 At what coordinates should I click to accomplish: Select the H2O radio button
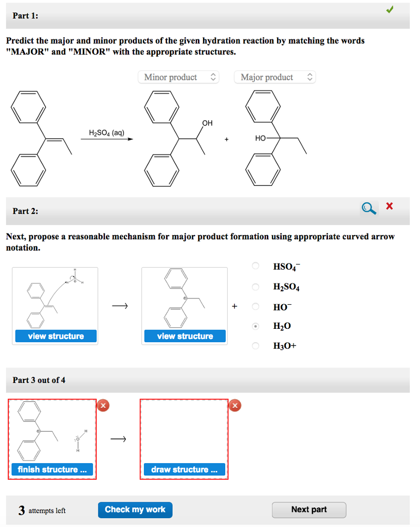[255, 326]
